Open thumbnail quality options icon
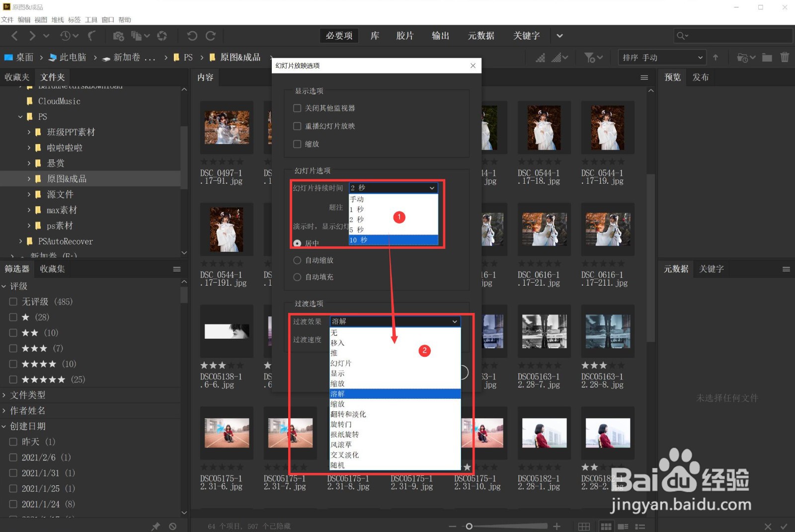This screenshot has width=795, height=532. (559, 58)
